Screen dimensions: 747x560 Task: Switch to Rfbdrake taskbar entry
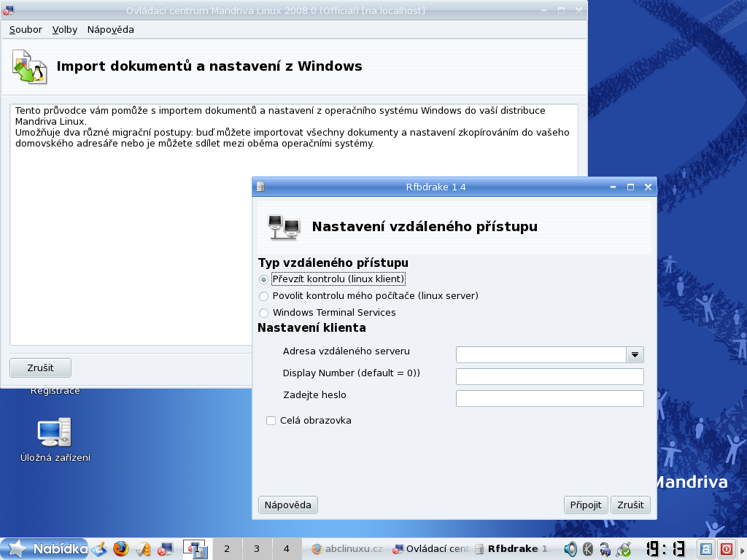[513, 549]
